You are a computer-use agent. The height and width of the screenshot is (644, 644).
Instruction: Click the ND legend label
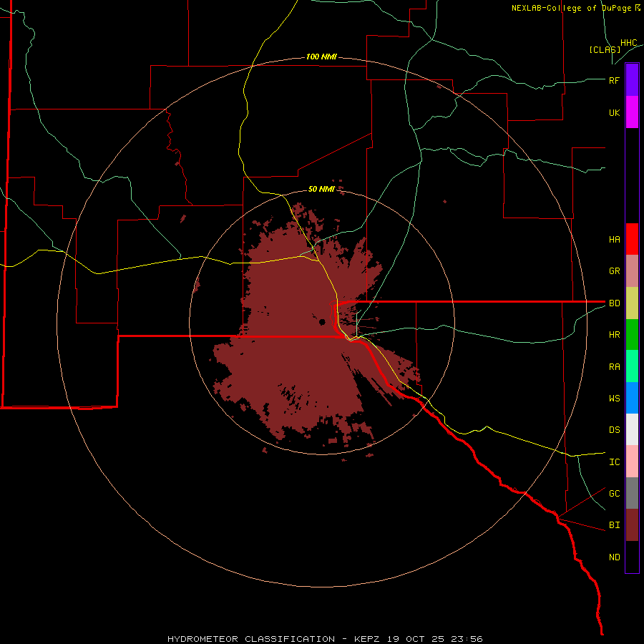point(614,557)
